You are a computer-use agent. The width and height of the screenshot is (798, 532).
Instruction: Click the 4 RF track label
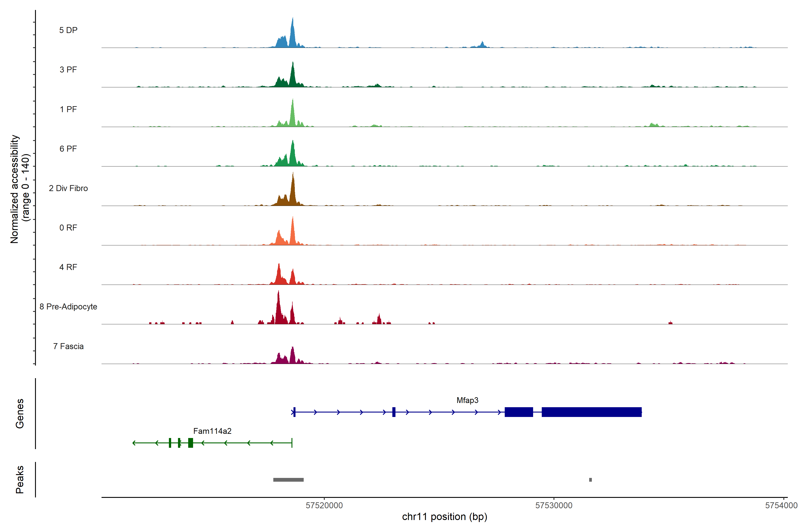pos(68,267)
